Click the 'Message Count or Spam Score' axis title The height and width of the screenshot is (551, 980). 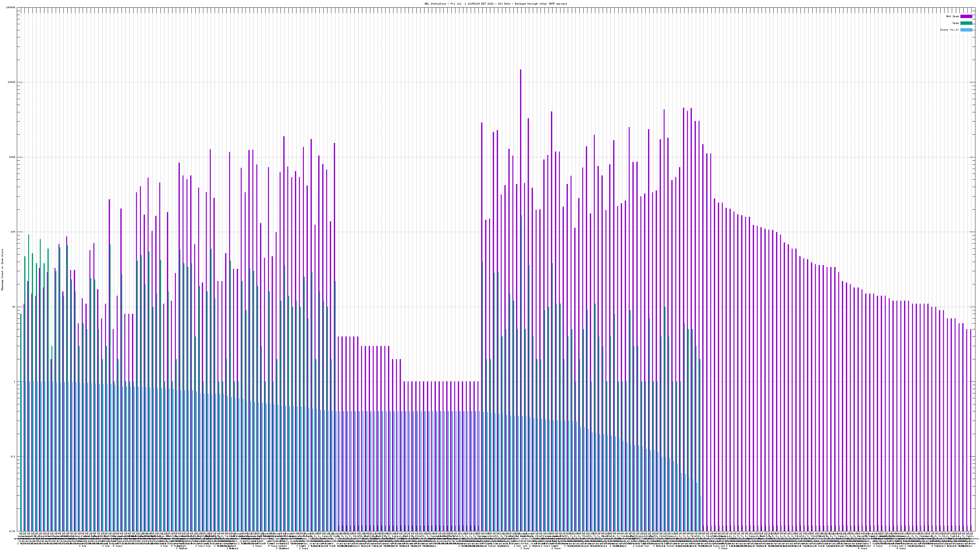coord(2,270)
